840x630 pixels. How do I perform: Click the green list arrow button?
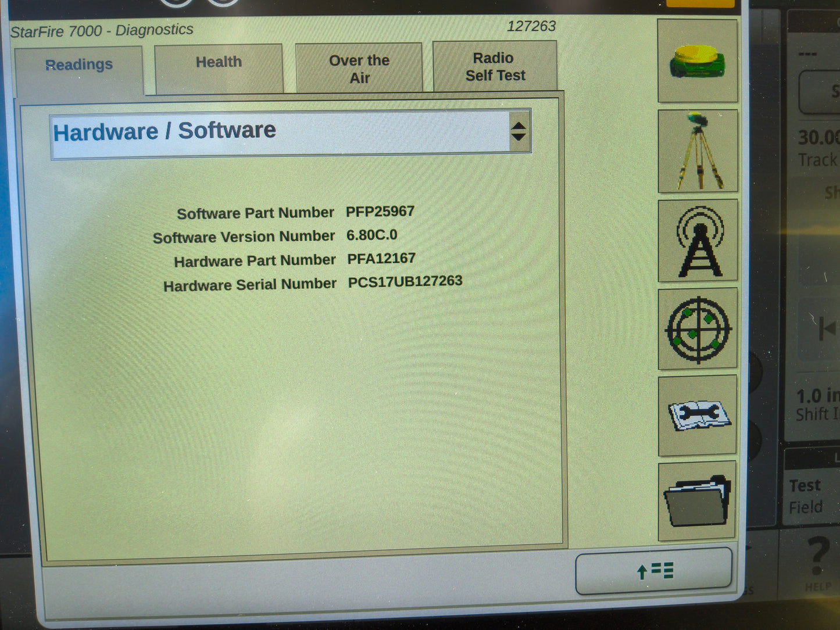(x=653, y=571)
